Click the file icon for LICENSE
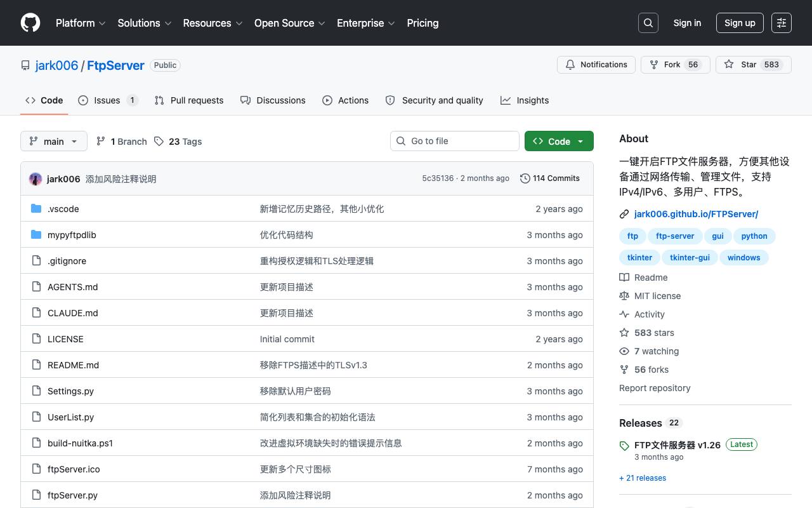The width and height of the screenshot is (812, 508). 36,339
